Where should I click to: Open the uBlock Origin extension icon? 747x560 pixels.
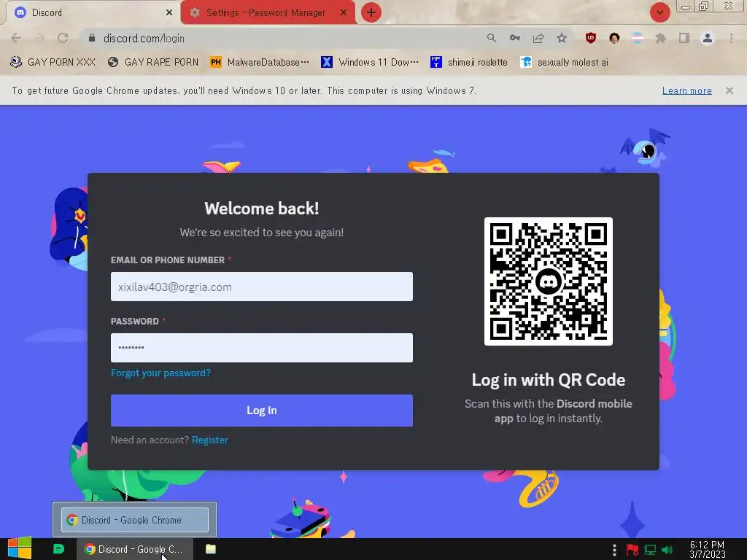[591, 38]
